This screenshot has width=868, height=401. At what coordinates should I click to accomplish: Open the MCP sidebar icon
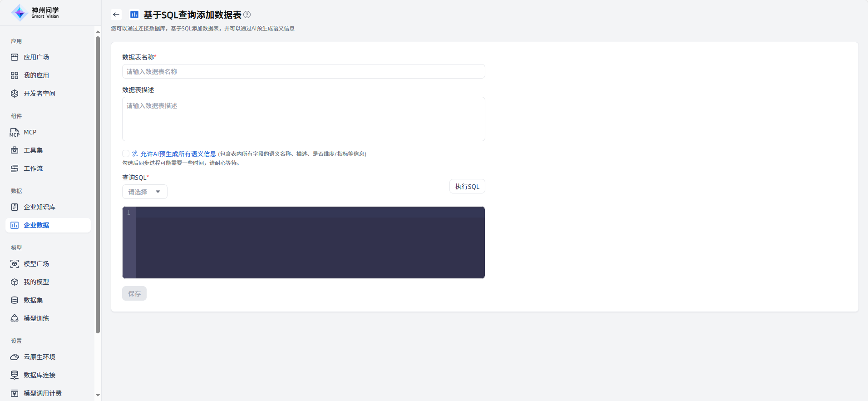click(15, 132)
